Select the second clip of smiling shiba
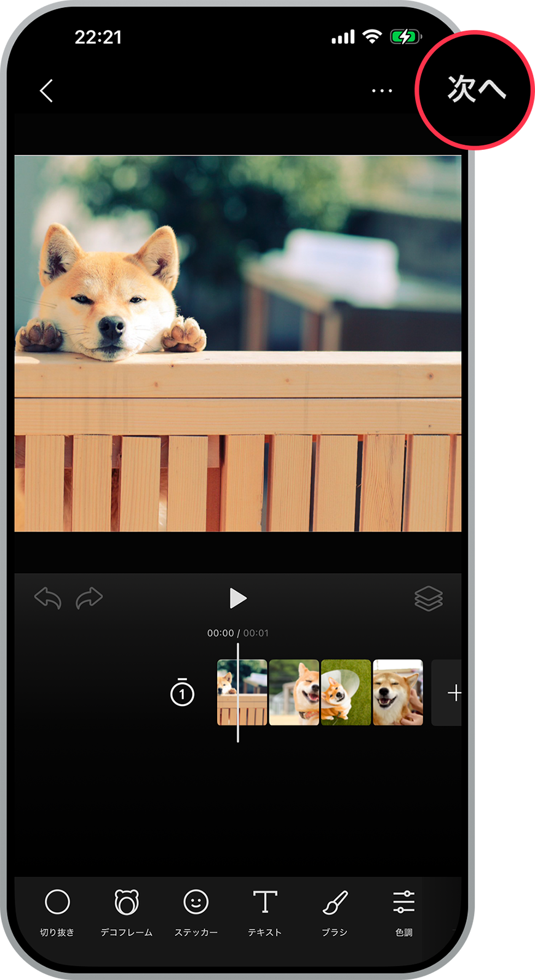 point(294,692)
